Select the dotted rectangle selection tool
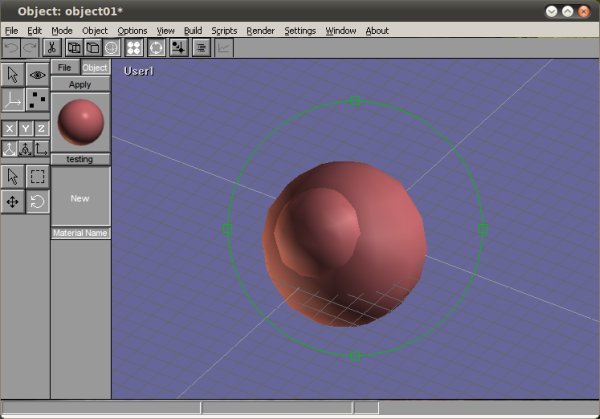600x419 pixels. (x=37, y=176)
